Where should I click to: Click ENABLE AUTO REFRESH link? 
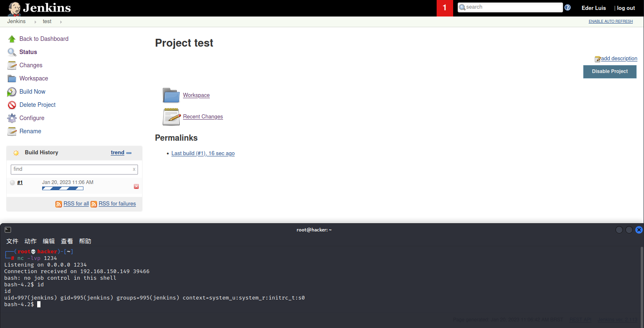(x=611, y=21)
